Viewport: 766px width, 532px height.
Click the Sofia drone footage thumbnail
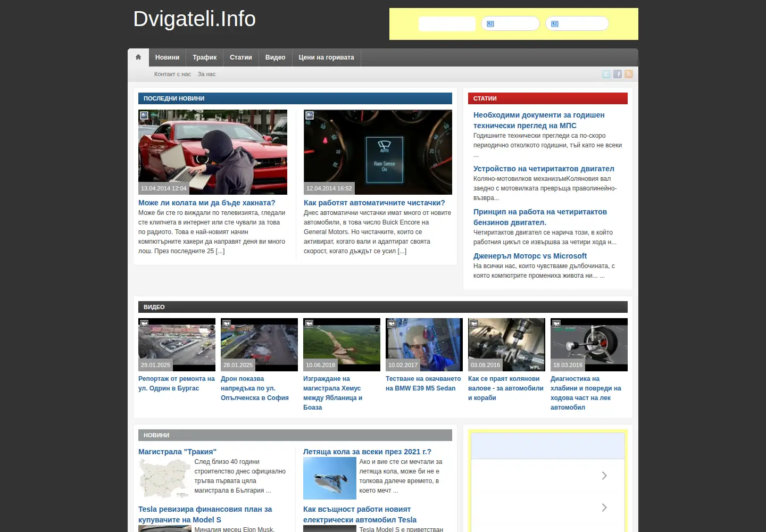tap(259, 345)
